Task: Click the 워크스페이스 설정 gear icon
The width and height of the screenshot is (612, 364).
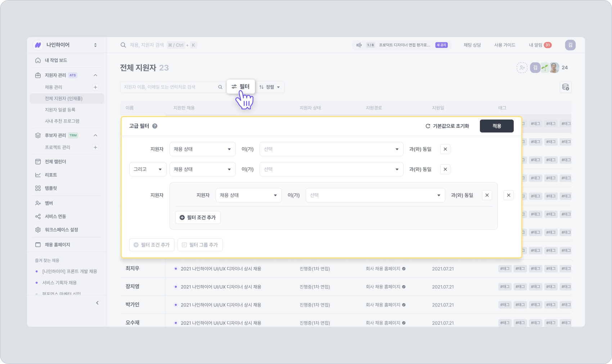Action: pos(38,230)
